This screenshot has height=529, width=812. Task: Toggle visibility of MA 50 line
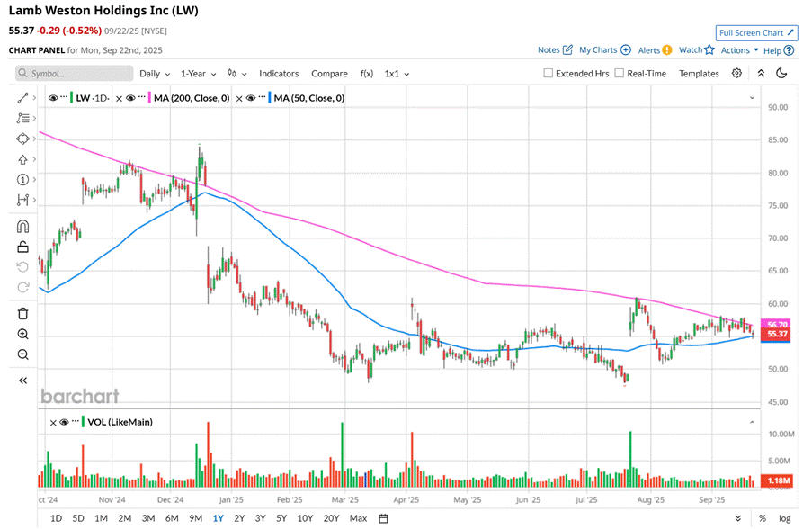pos(251,97)
